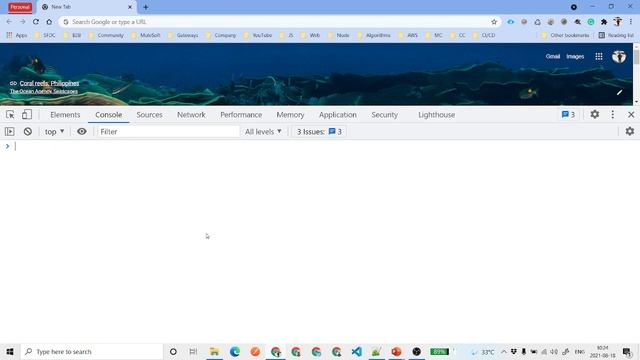
Task: Go to the home page icon
Action: (49, 22)
